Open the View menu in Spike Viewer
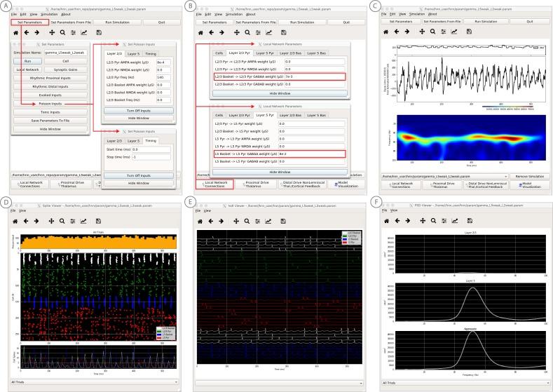This screenshot has height=392, width=553. [x=22, y=210]
